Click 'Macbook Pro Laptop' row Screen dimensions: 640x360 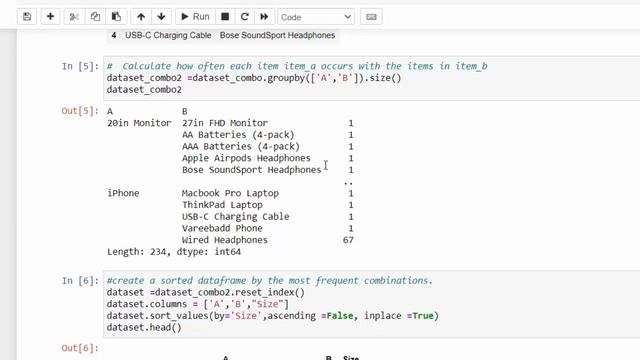230,193
